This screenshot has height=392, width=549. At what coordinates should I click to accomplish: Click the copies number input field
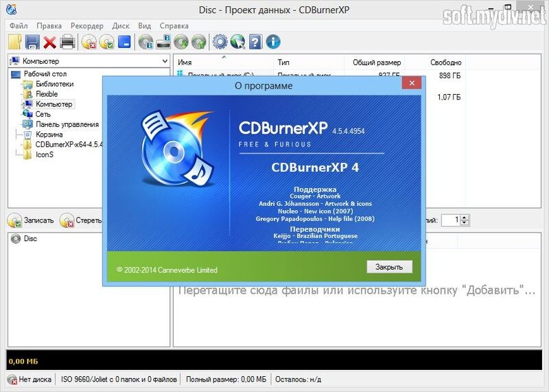(x=451, y=220)
